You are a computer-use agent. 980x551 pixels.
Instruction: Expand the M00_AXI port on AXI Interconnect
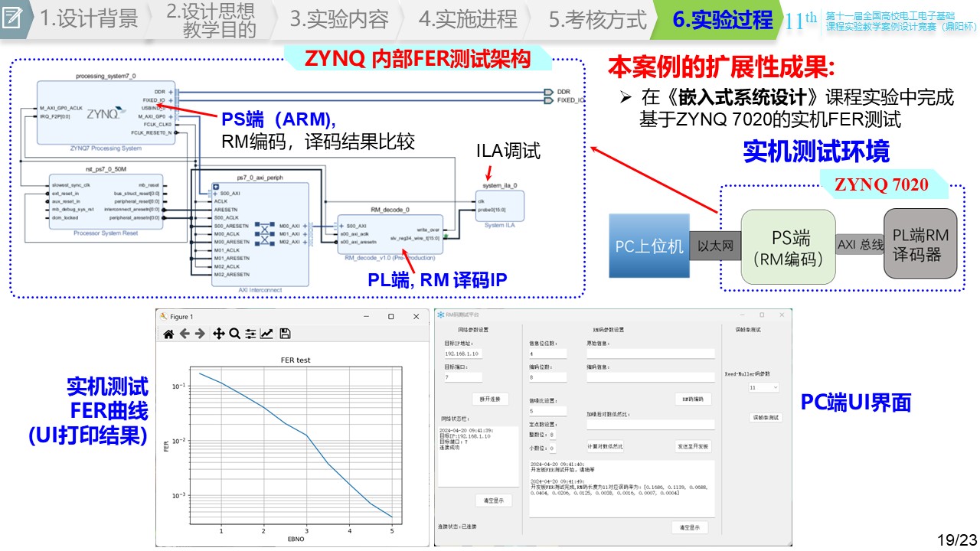pyautogui.click(x=305, y=227)
